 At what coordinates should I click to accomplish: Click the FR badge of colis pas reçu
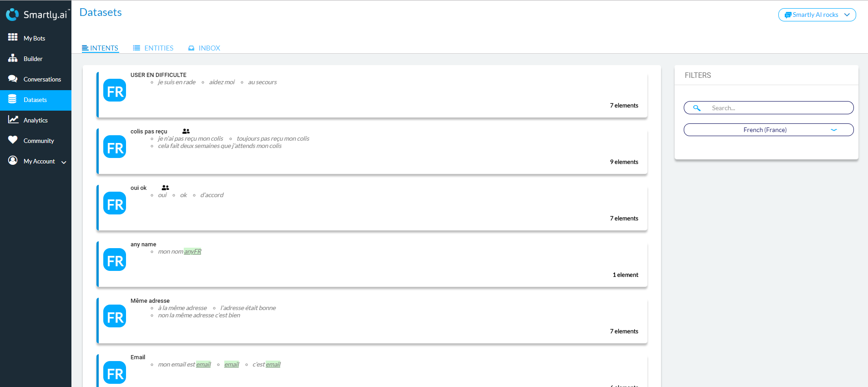click(x=115, y=147)
